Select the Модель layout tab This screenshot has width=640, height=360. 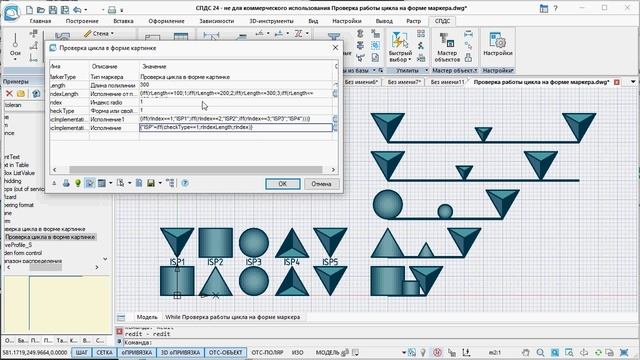[147, 317]
